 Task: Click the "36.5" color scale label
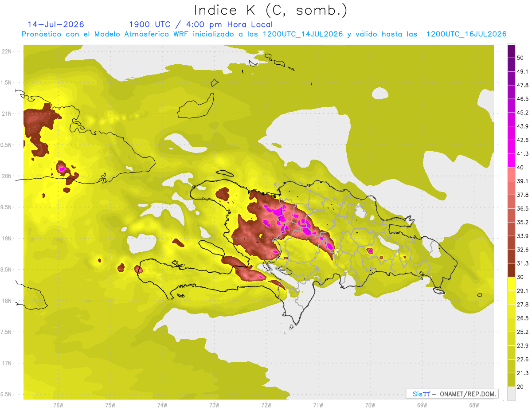pyautogui.click(x=523, y=208)
